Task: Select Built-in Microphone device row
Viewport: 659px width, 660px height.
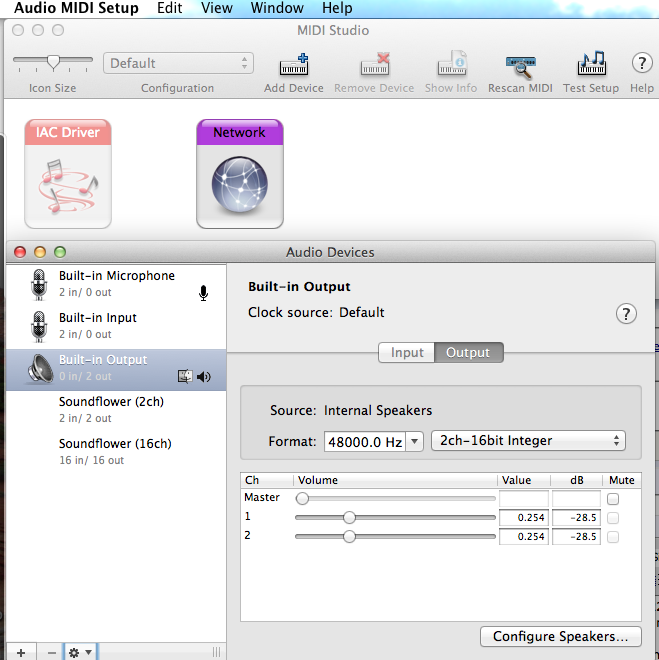Action: [x=116, y=285]
